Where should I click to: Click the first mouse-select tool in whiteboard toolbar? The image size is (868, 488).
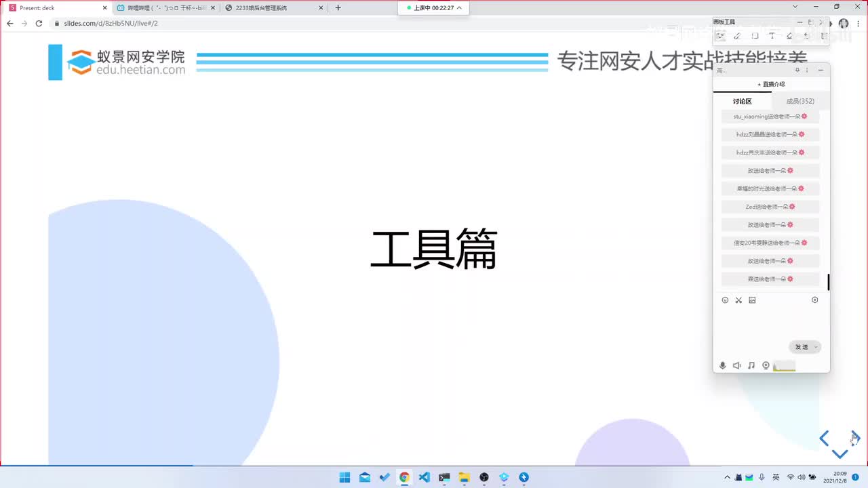720,36
